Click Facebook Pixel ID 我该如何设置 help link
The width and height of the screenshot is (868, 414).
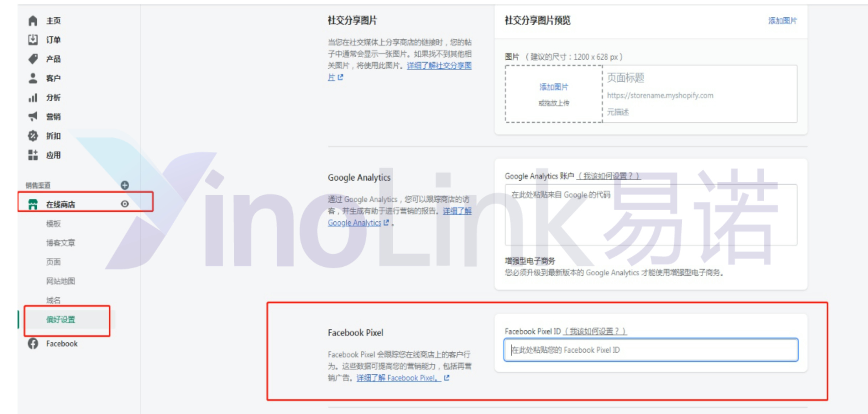coord(595,331)
